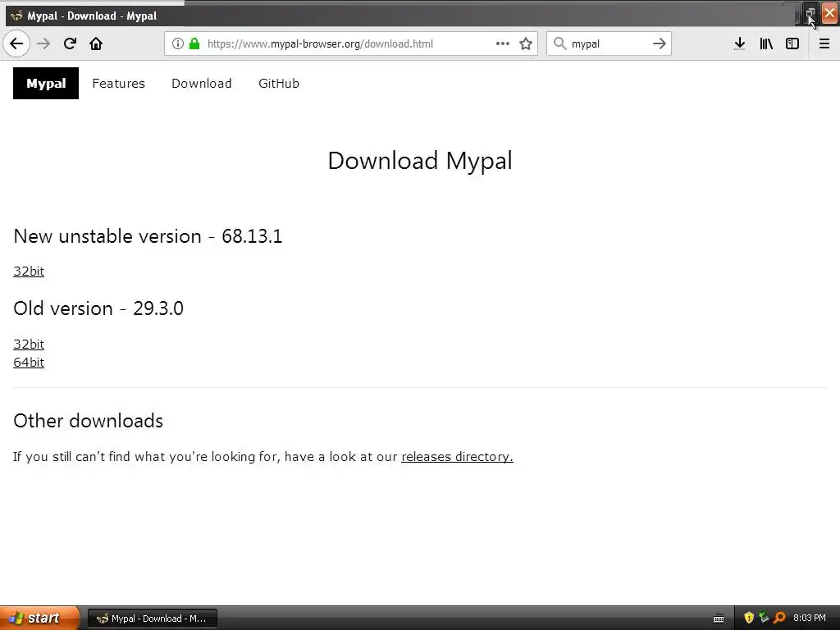This screenshot has height=630, width=840.
Task: Click the orange magnifier tray icon
Action: [779, 618]
